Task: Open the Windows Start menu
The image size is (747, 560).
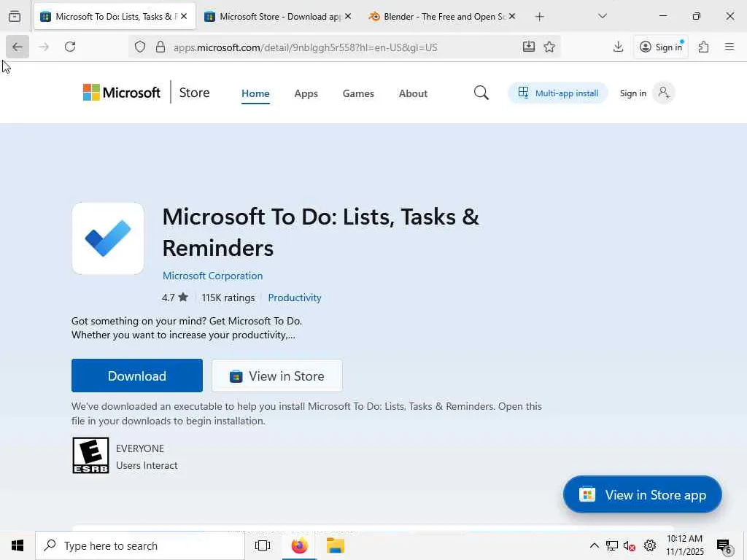Action: pyautogui.click(x=18, y=545)
